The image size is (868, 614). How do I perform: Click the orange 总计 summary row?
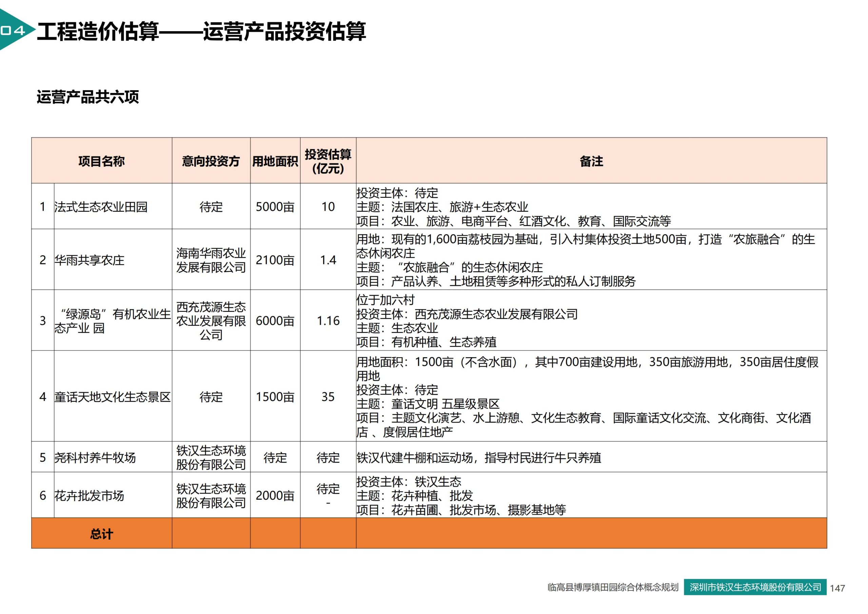click(102, 535)
